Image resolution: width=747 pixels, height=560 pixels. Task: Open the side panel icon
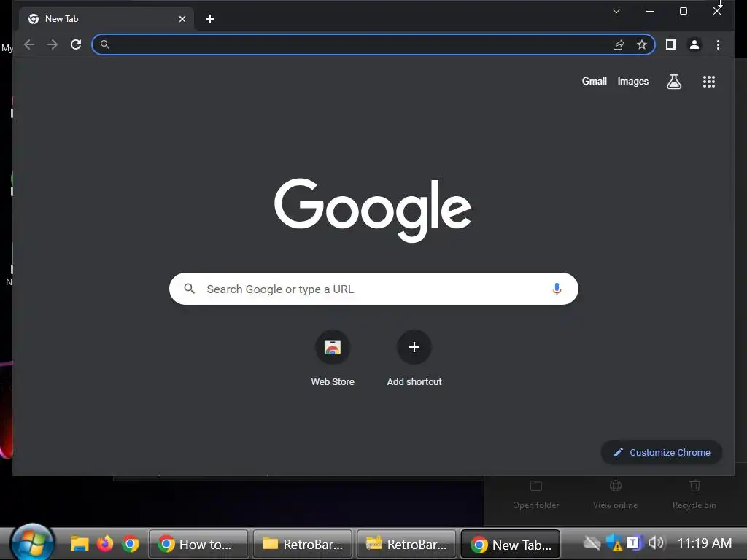[x=671, y=44]
